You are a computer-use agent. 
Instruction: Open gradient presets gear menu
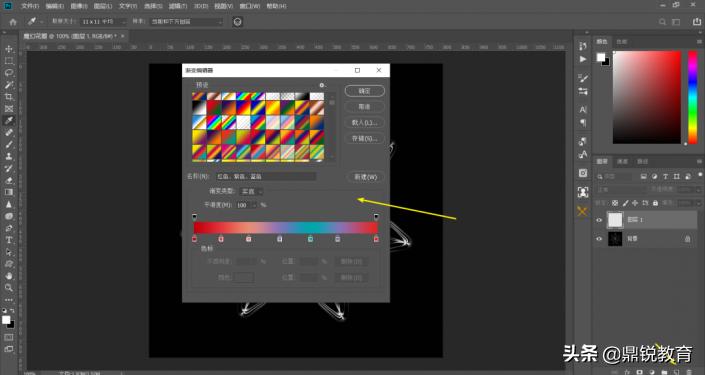coord(322,85)
